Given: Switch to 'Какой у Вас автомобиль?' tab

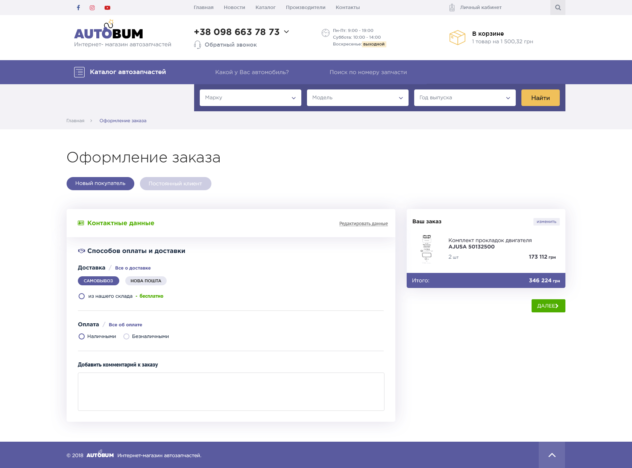Looking at the screenshot, I should point(252,72).
